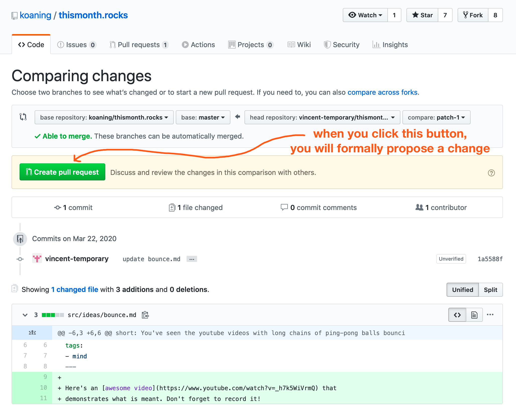Open the file options three-dots menu

(490, 315)
